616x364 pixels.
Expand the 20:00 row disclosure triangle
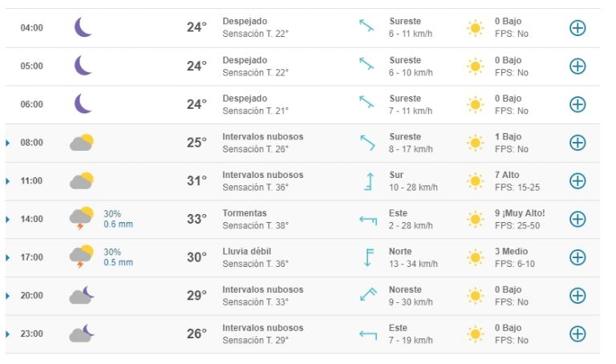pyautogui.click(x=7, y=296)
